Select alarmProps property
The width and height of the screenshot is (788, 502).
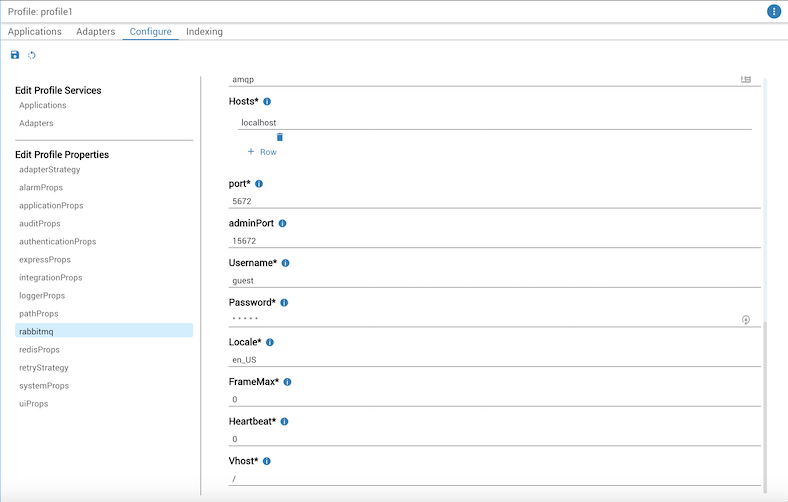(41, 188)
